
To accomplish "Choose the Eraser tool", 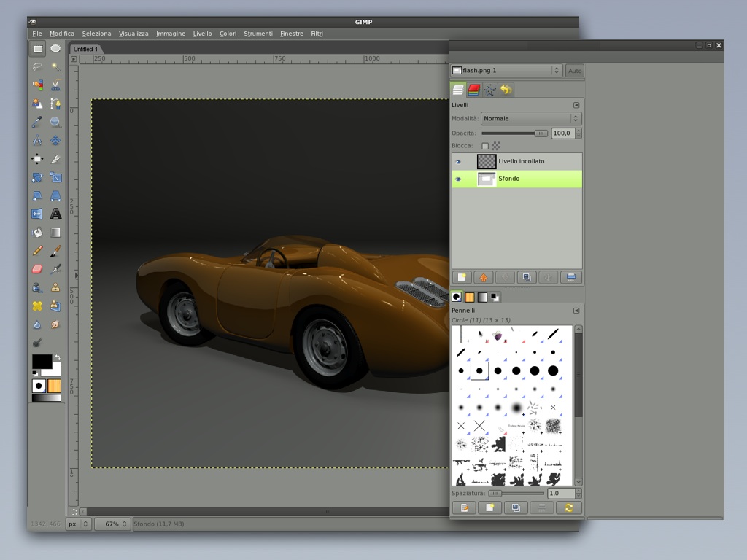I will (37, 269).
